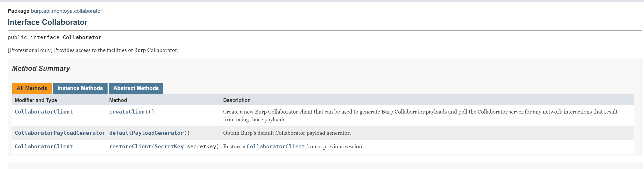644x169 pixels.
Task: Switch to the Abstract Methods tab
Action: click(136, 88)
